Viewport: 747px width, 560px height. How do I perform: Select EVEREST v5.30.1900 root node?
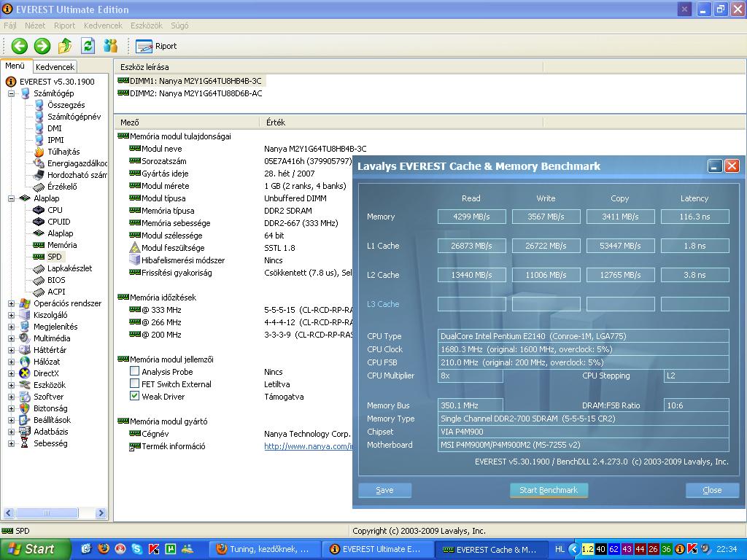[x=57, y=82]
